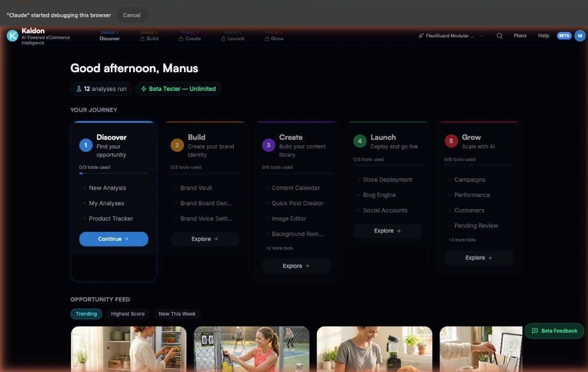Screen dimensions: 588x372
Task: Click the Kaldon logo icon
Action: pyautogui.click(x=13, y=36)
